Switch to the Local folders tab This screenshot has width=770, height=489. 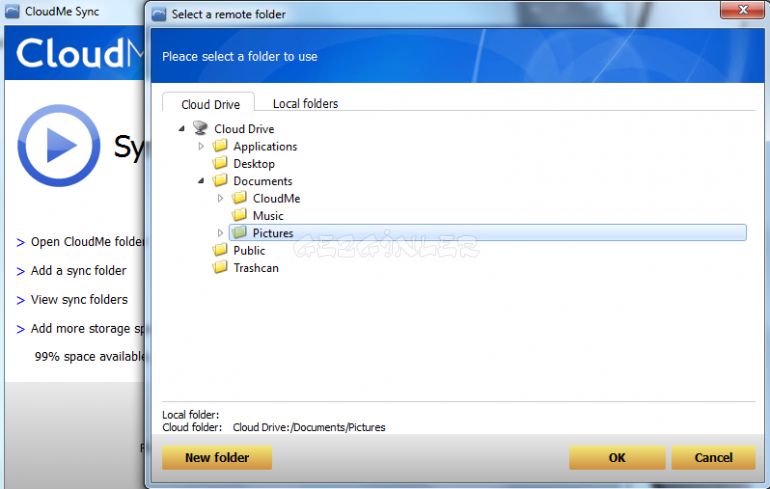305,104
